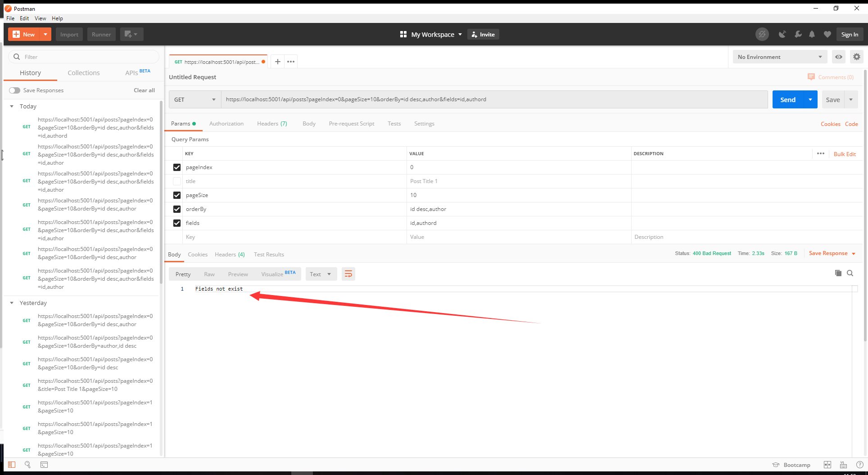Open the response Headers (4) tab

230,255
